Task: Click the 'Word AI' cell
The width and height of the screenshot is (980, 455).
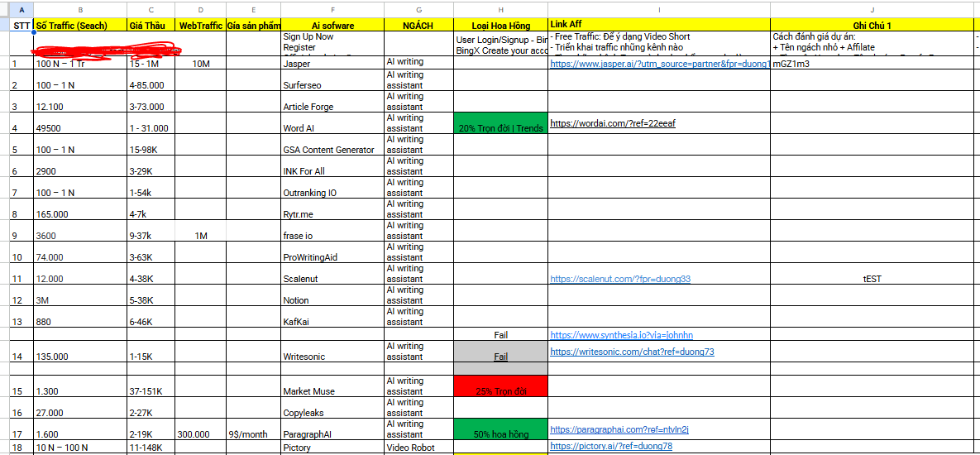Action: tap(332, 123)
